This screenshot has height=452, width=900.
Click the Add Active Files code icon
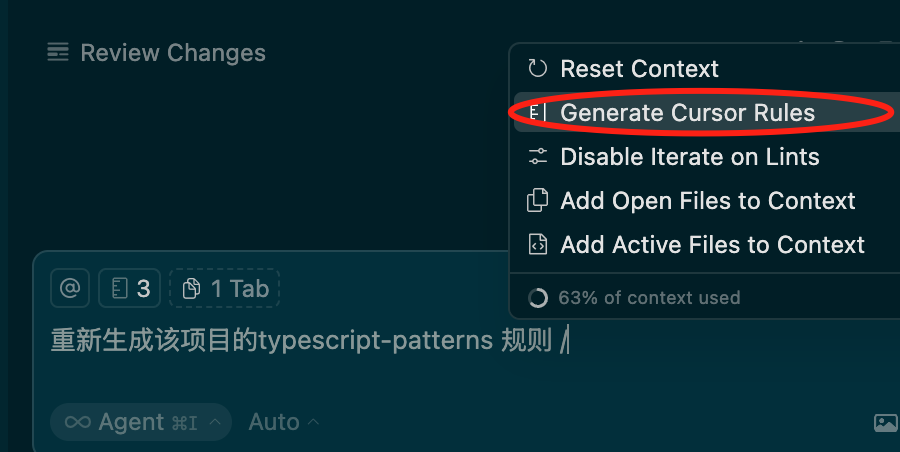pyautogui.click(x=538, y=244)
